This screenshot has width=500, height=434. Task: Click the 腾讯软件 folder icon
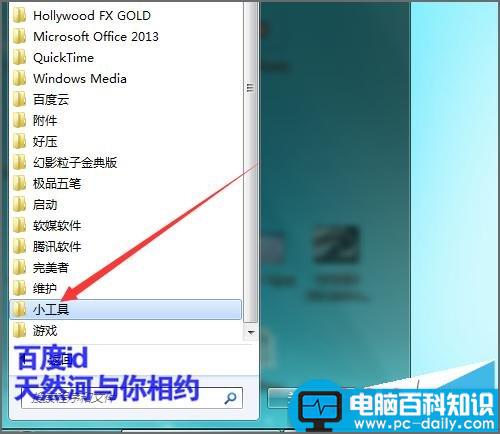tap(19, 246)
